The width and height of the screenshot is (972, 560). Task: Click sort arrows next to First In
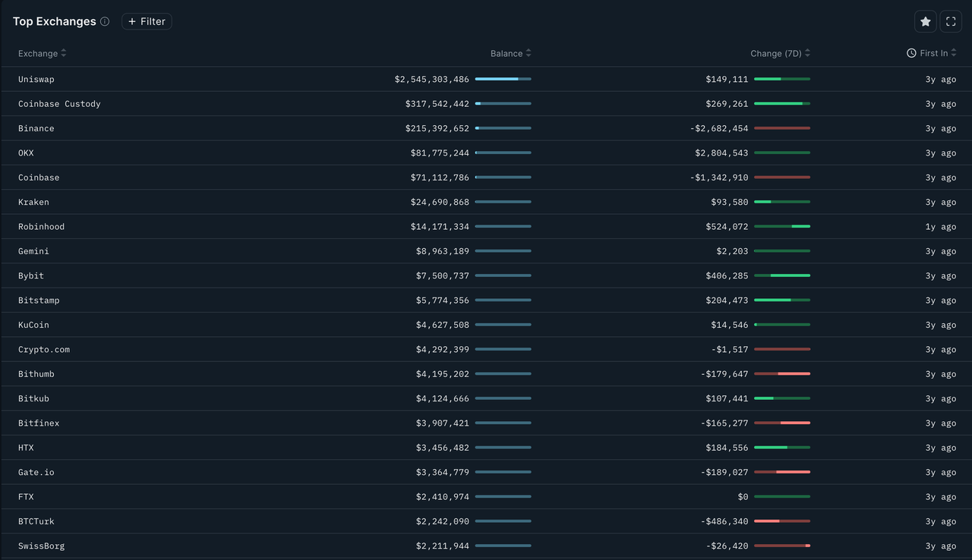[954, 53]
